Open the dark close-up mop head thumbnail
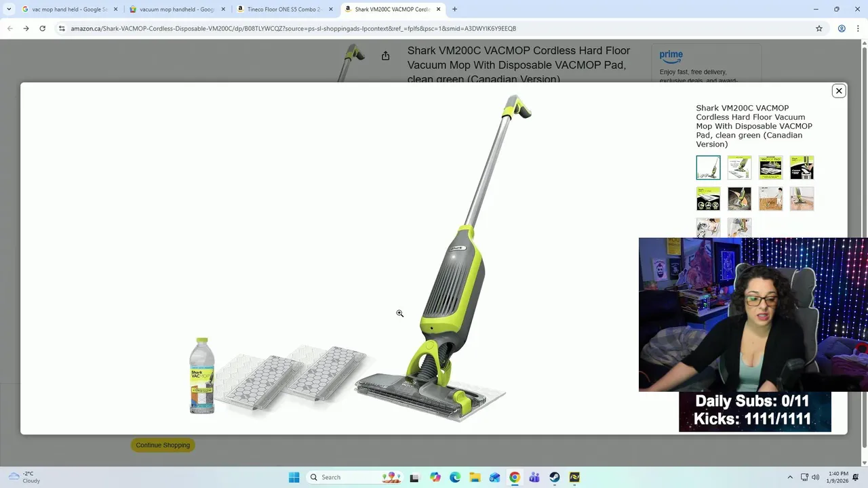868x488 pixels. pos(739,199)
